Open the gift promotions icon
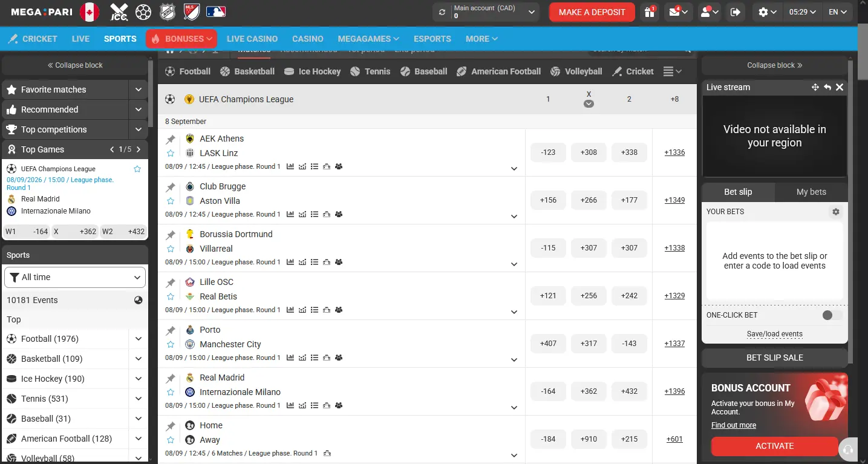Image resolution: width=868 pixels, height=464 pixels. pyautogui.click(x=650, y=12)
